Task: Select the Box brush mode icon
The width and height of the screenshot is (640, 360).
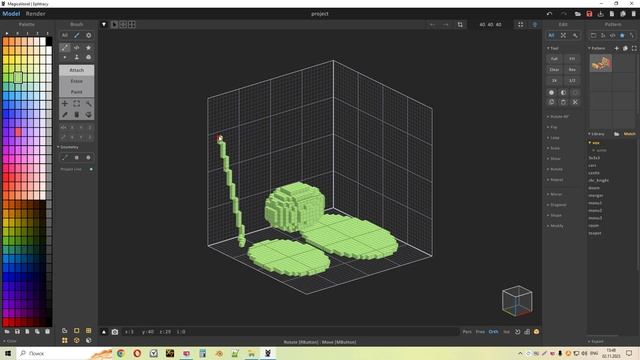Action: [88, 57]
